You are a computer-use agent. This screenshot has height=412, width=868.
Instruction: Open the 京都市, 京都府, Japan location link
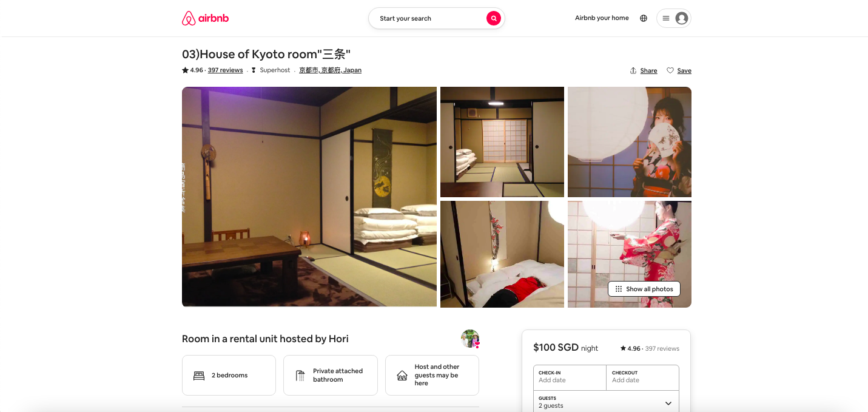[330, 70]
